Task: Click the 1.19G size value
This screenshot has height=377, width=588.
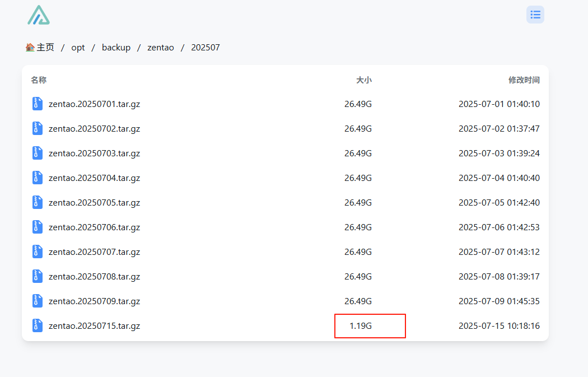Action: (x=361, y=325)
